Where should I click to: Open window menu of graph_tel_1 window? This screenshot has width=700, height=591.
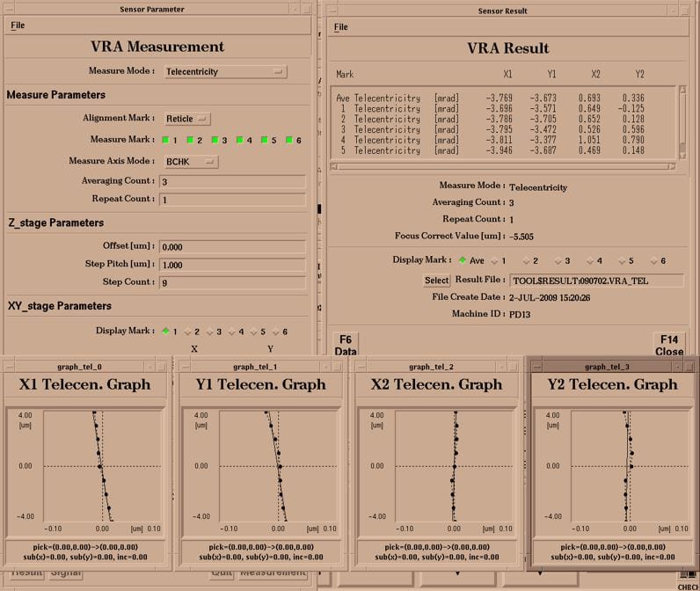185,367
